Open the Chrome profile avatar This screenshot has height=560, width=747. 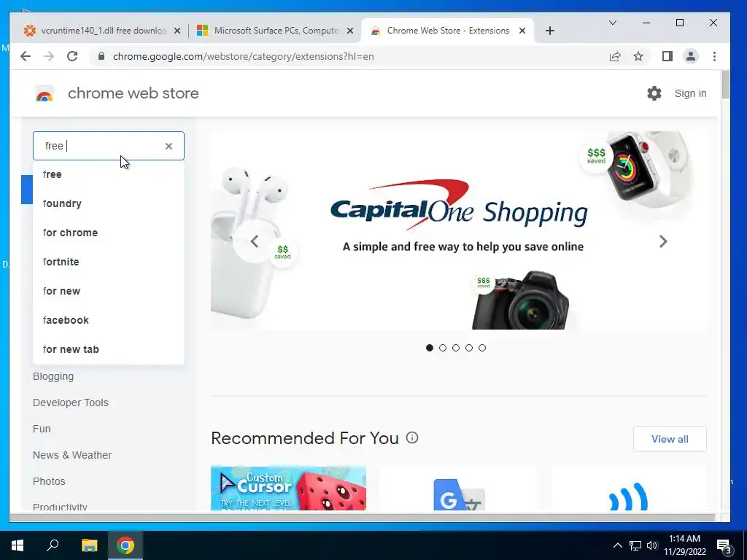click(690, 56)
